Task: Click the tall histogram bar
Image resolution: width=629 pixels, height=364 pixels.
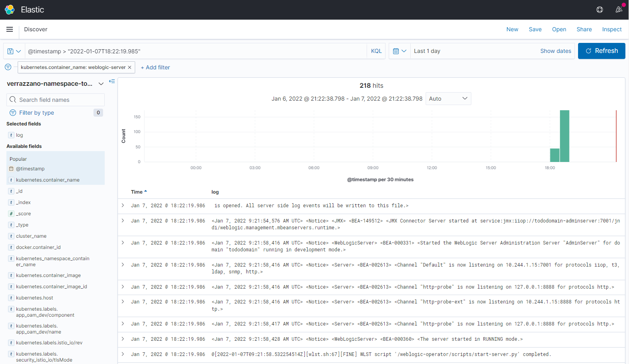Action: click(564, 136)
